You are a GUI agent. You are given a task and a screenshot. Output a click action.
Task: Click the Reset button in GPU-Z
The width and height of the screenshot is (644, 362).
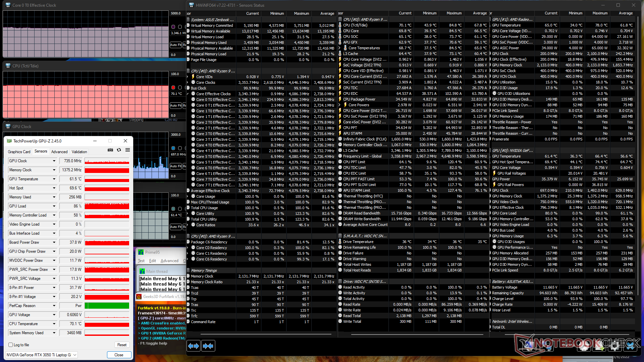[122, 345]
